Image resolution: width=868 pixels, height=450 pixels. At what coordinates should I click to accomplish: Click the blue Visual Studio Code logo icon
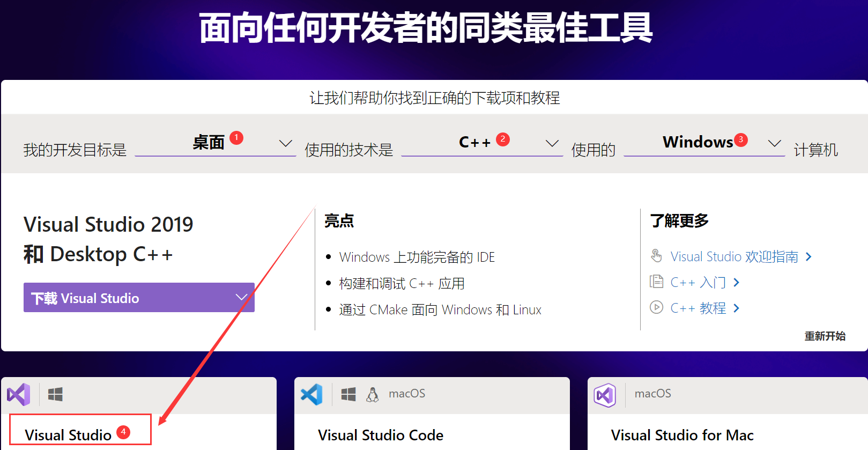point(311,395)
